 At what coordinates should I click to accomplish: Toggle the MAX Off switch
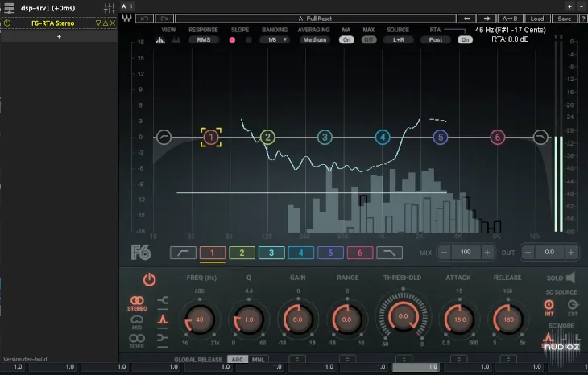(x=369, y=39)
